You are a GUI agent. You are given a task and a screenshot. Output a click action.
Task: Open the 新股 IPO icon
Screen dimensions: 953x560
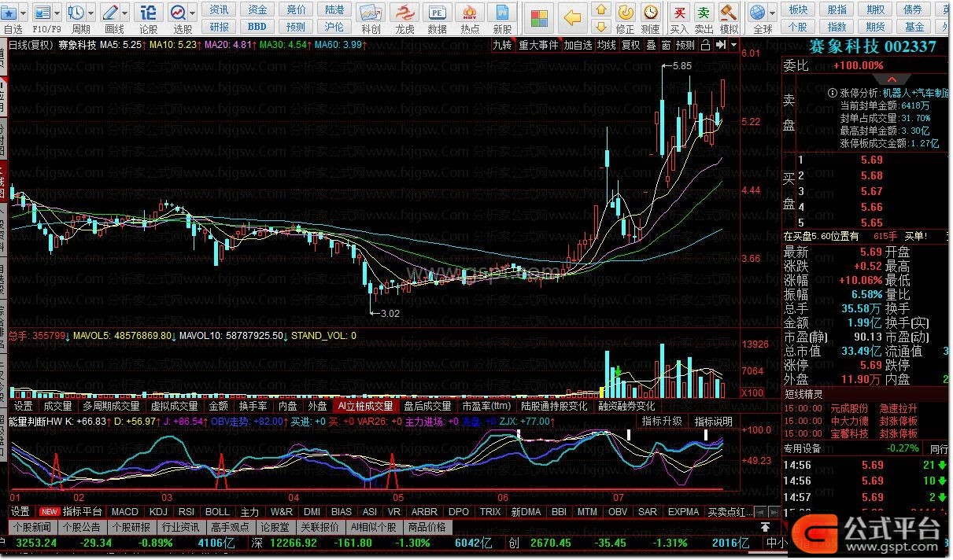502,13
